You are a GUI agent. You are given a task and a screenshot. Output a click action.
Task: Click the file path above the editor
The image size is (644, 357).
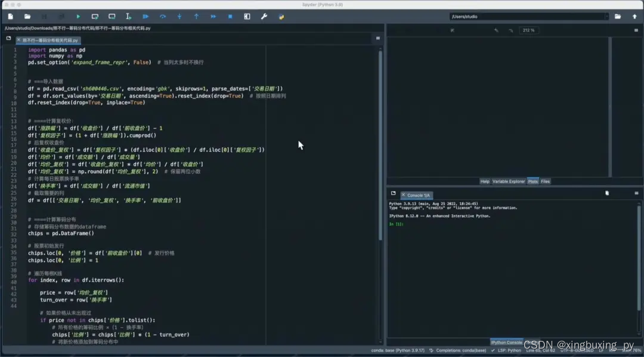(x=78, y=29)
